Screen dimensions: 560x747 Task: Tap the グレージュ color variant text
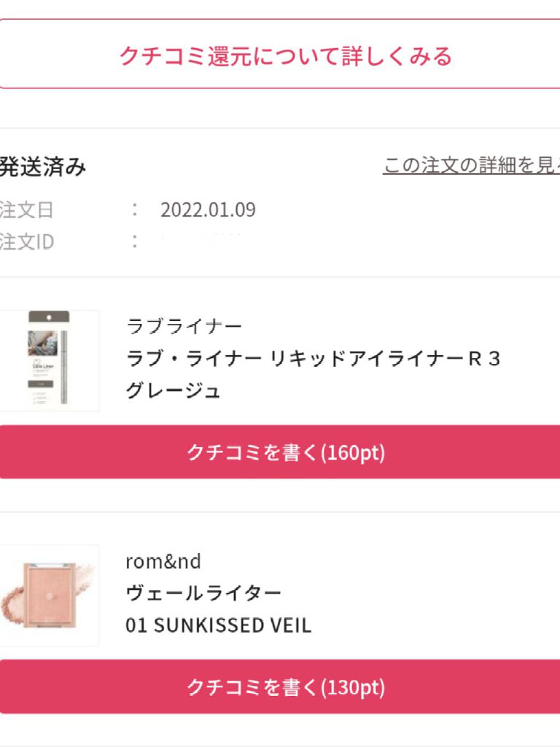pos(173,391)
